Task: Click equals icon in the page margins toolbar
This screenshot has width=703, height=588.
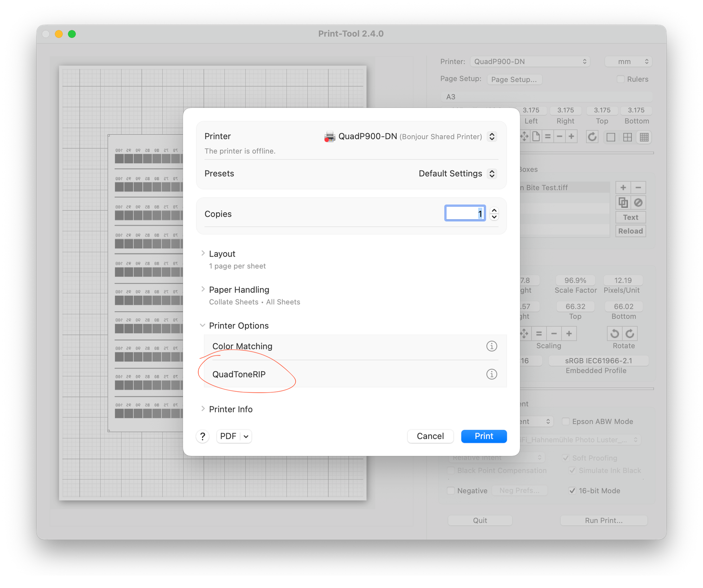Action: [x=548, y=137]
